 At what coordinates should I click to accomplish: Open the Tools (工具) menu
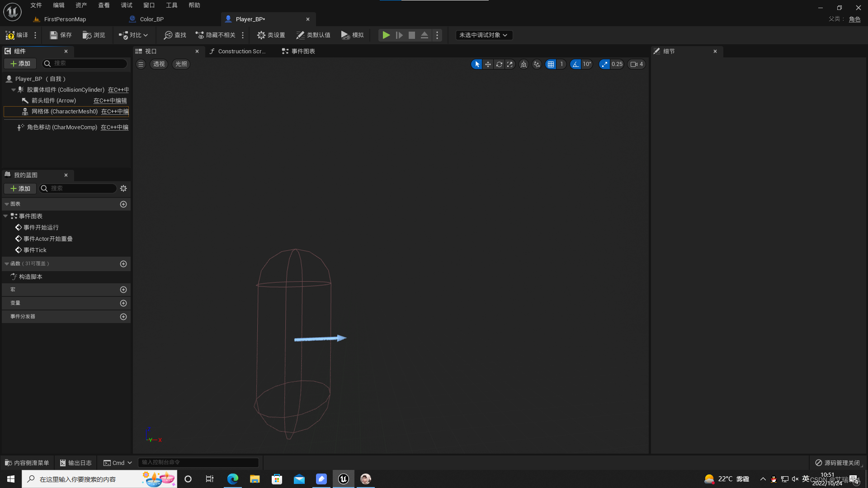click(171, 5)
